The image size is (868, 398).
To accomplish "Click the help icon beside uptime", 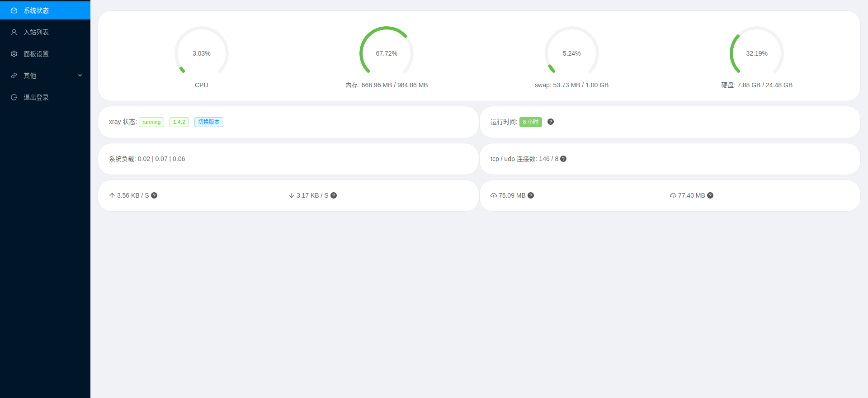I will pyautogui.click(x=550, y=122).
